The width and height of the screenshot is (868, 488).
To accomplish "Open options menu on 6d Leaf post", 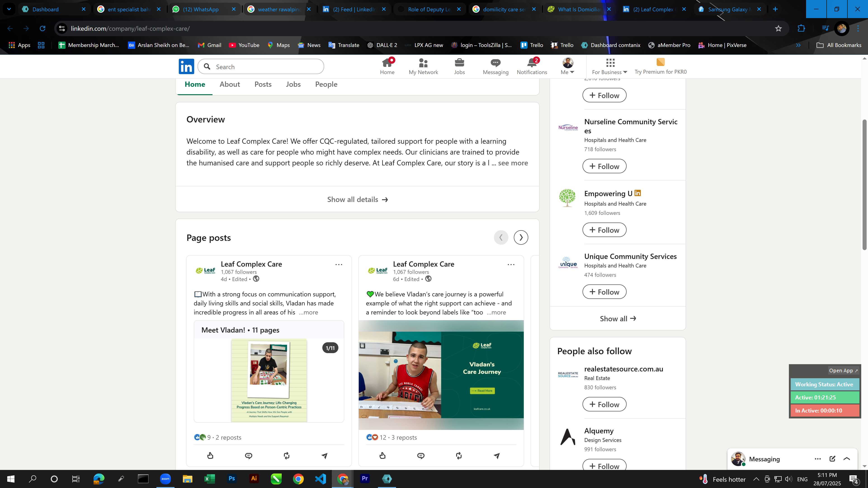I will click(x=511, y=264).
